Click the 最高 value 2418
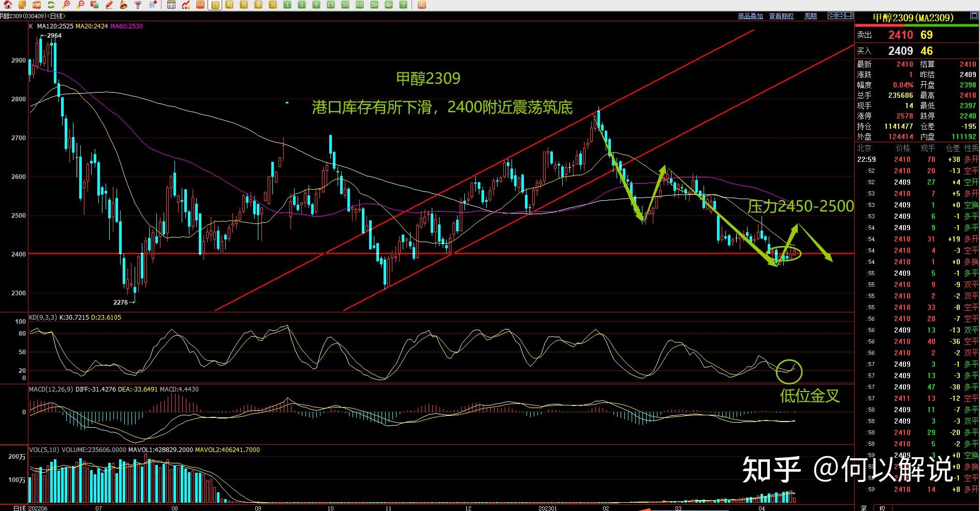Viewport: 980px width, 511px height. point(968,95)
